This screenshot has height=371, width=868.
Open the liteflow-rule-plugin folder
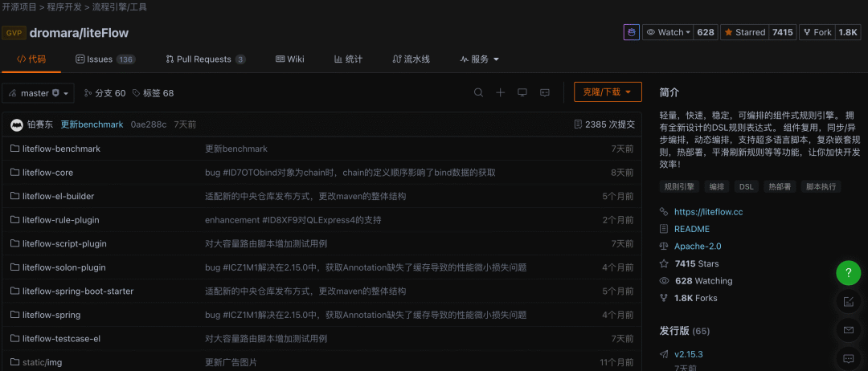pyautogui.click(x=61, y=220)
